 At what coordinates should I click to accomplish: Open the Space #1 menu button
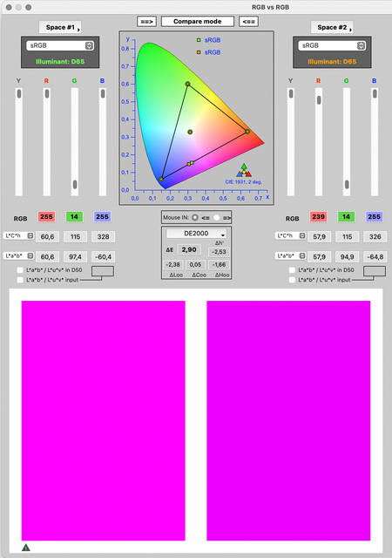[60, 27]
